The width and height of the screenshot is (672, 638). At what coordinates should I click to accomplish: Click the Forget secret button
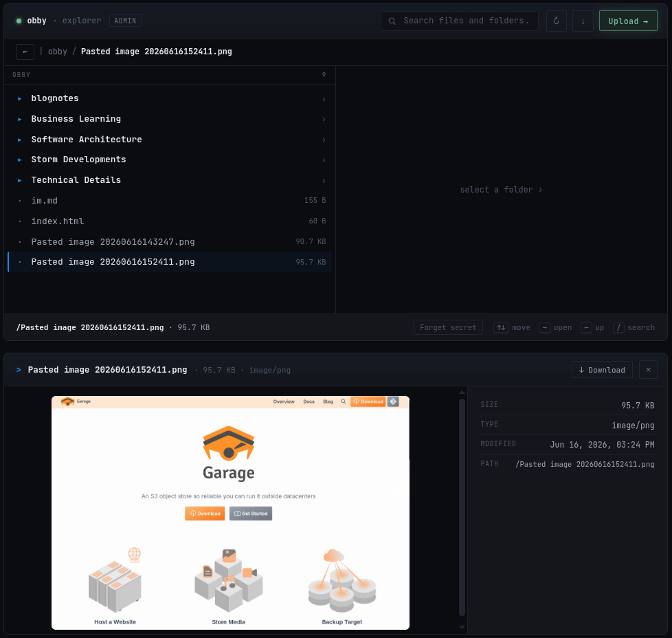point(448,327)
